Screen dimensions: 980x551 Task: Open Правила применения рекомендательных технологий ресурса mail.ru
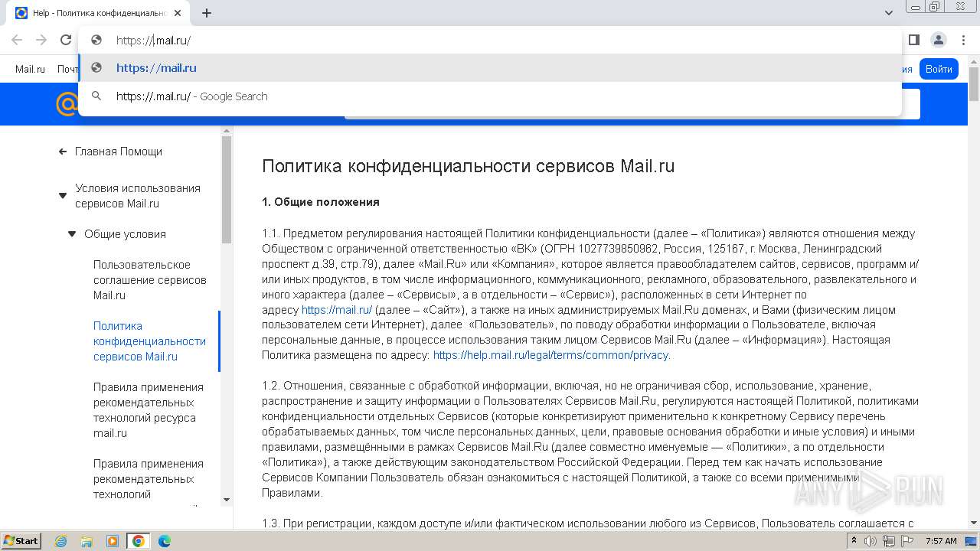point(149,410)
